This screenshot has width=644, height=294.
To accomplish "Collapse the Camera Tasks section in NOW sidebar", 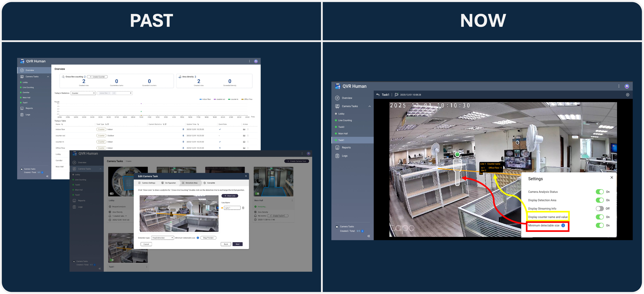I will coord(369,106).
